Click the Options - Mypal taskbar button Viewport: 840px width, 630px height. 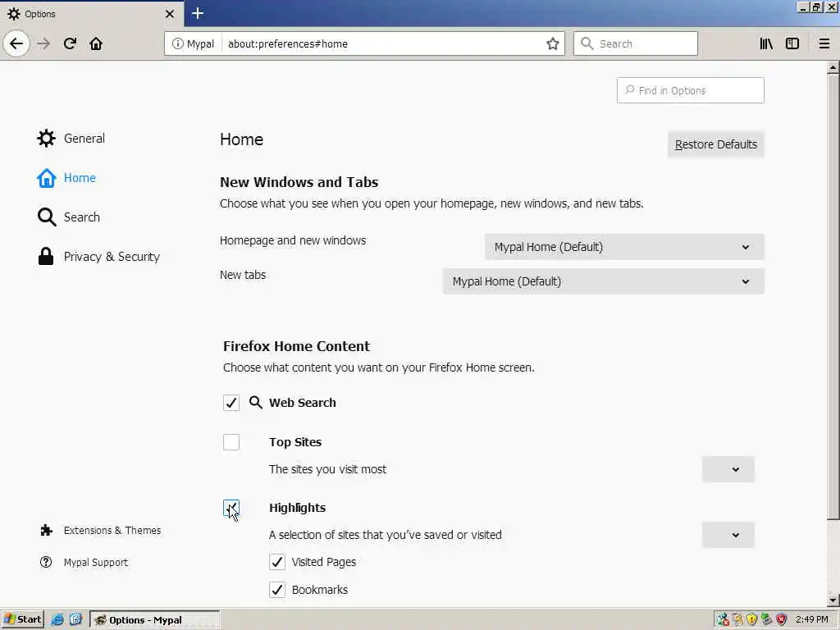click(154, 620)
